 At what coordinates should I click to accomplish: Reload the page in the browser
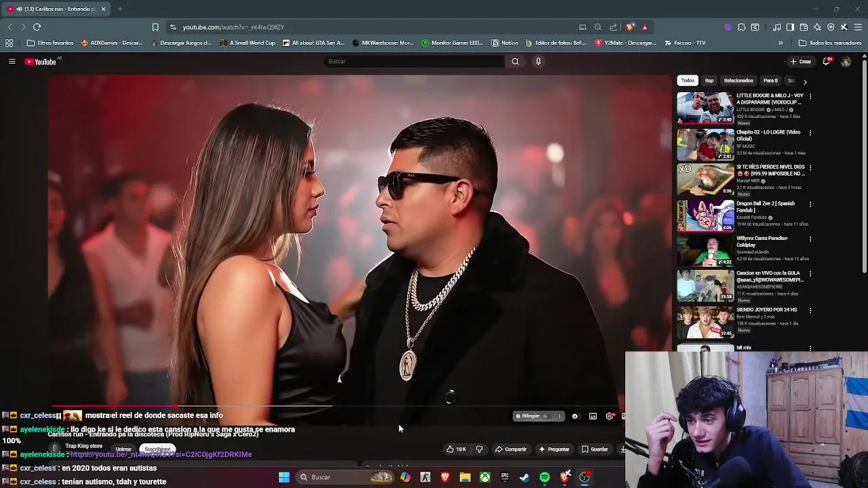click(37, 27)
